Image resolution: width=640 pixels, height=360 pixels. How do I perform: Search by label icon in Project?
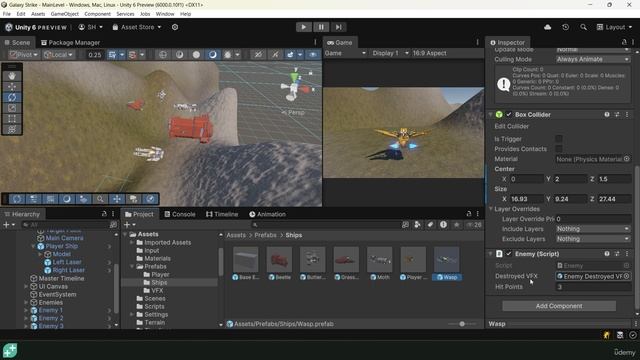point(430,224)
